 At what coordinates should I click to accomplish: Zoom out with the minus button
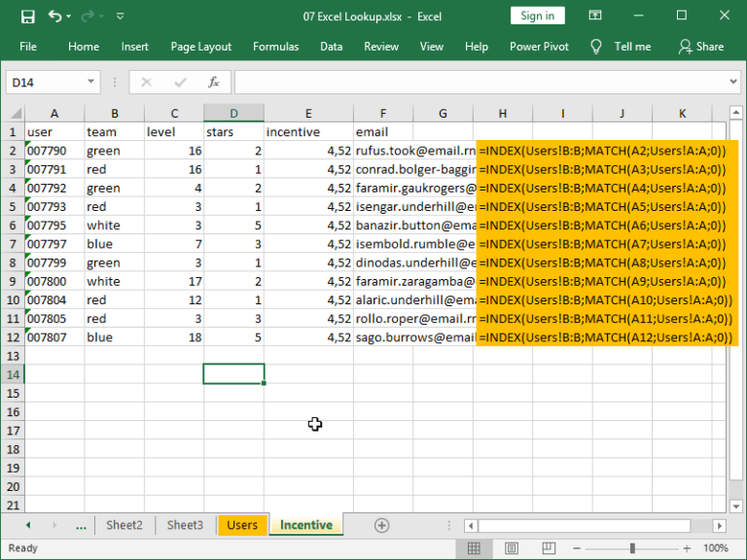pyautogui.click(x=577, y=548)
